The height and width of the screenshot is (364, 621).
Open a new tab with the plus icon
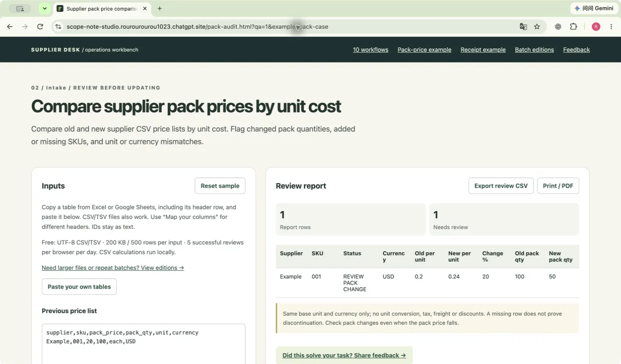click(x=160, y=9)
